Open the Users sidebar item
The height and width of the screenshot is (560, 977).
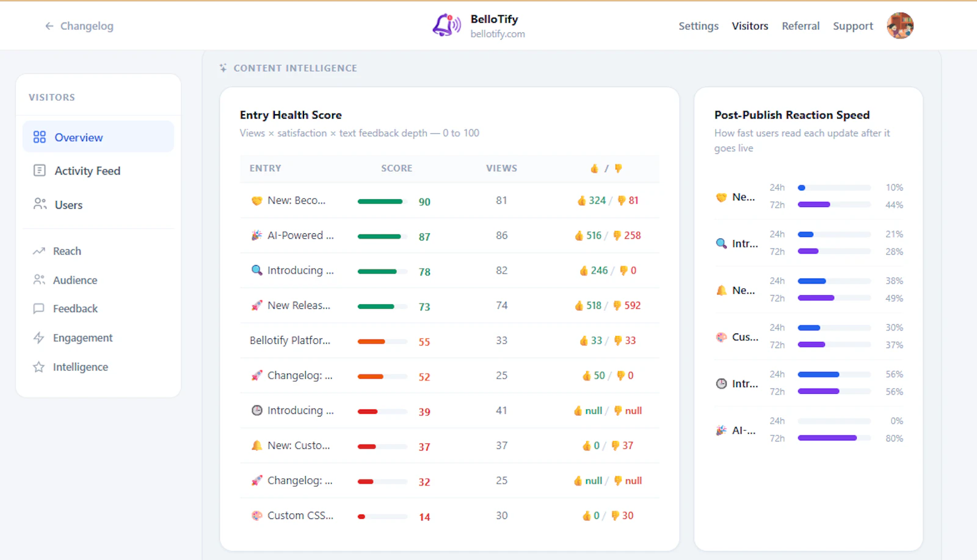tap(98, 205)
